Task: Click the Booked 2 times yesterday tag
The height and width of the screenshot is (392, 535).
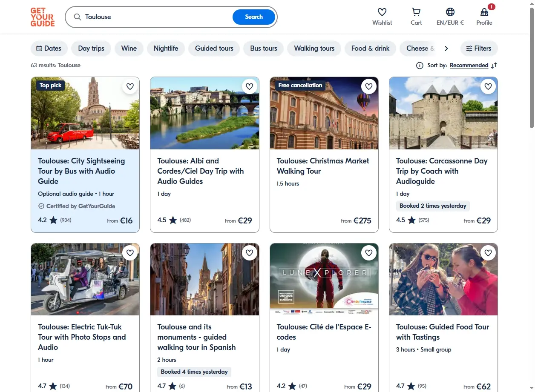Action: (x=433, y=206)
